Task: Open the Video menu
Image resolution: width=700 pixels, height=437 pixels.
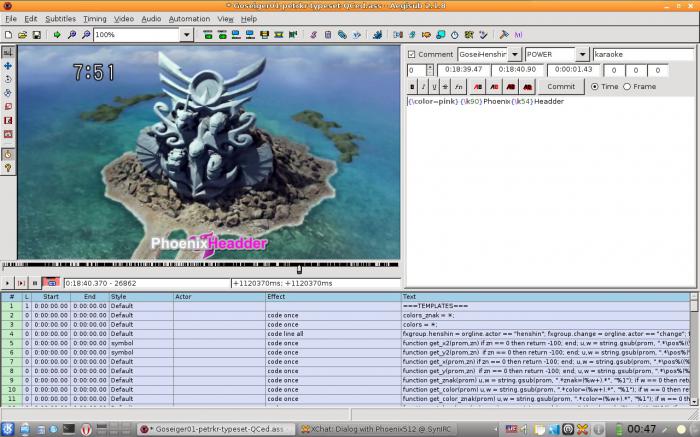Action: (124, 19)
